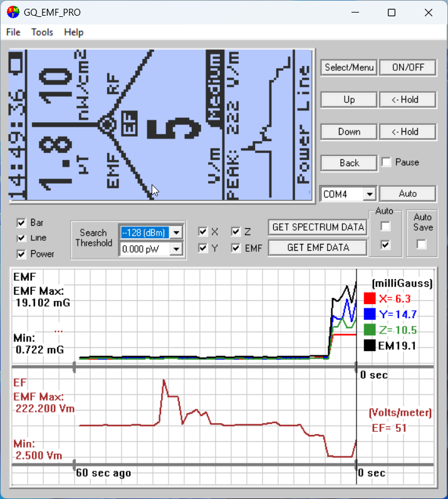Click the EMF graph 60 sec ago slider handle
The width and height of the screenshot is (448, 499).
[x=74, y=367]
